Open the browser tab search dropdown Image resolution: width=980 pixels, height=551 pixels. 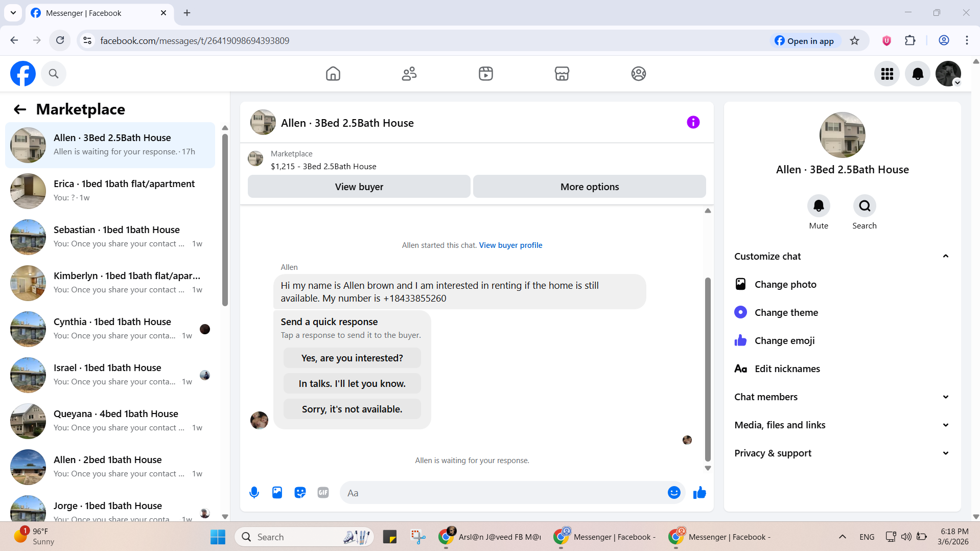(13, 13)
